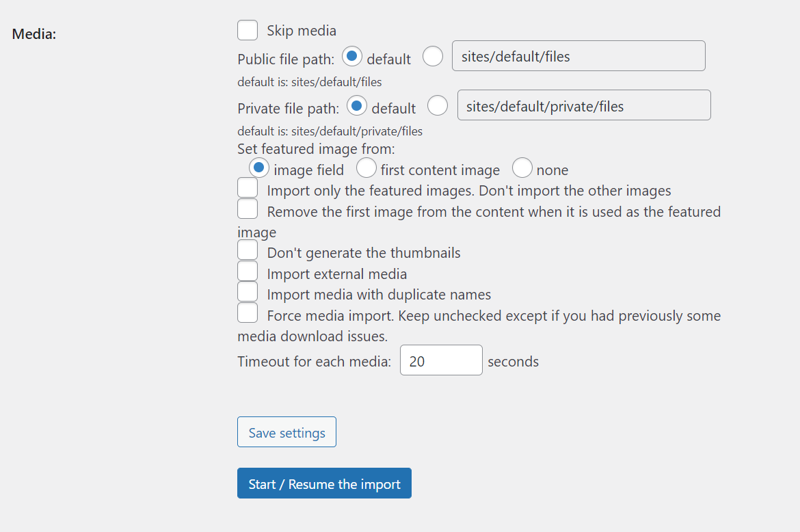
Task: Choose 'none' for the featured image
Action: (x=522, y=167)
